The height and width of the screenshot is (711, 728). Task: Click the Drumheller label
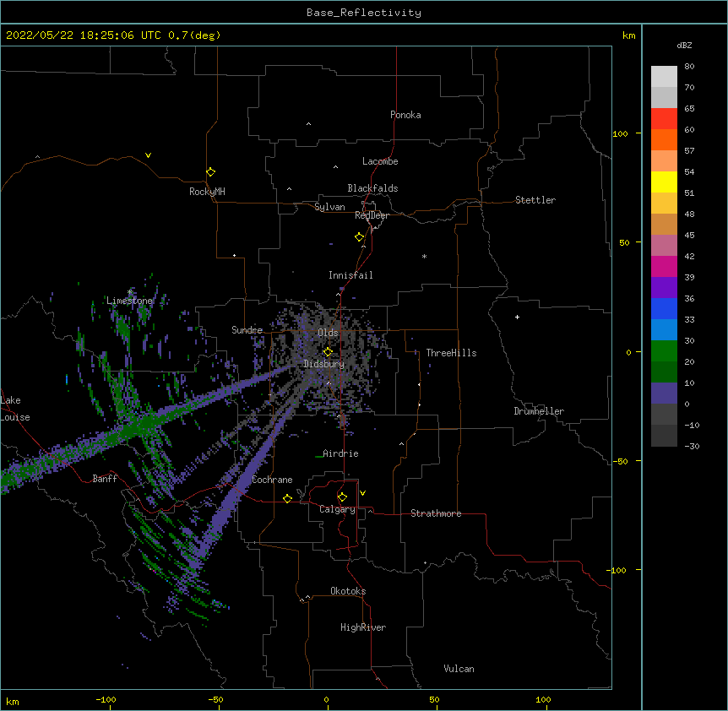point(539,411)
